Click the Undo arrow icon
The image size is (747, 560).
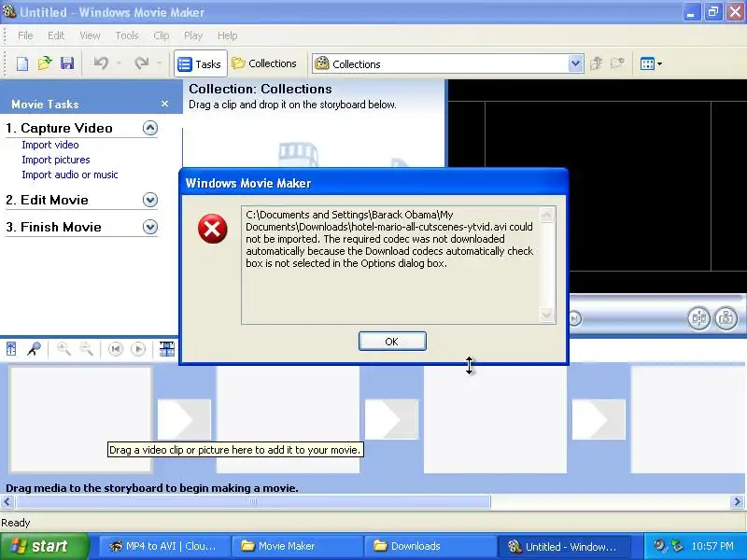coord(101,63)
